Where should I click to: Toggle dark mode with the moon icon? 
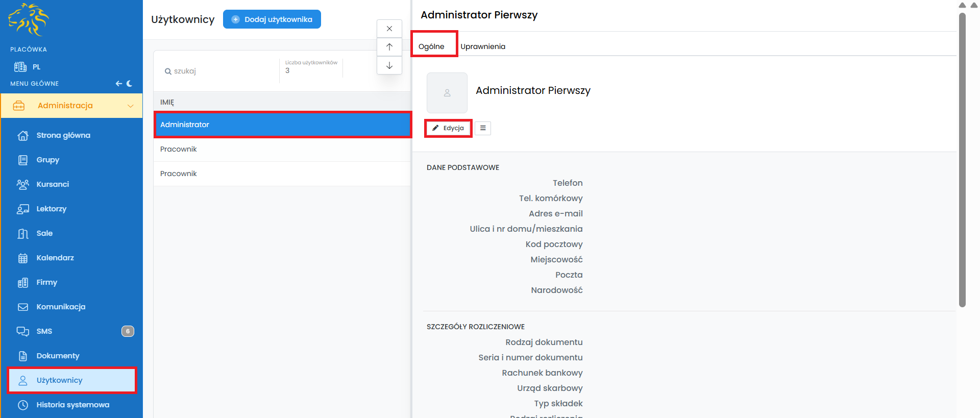tap(130, 84)
